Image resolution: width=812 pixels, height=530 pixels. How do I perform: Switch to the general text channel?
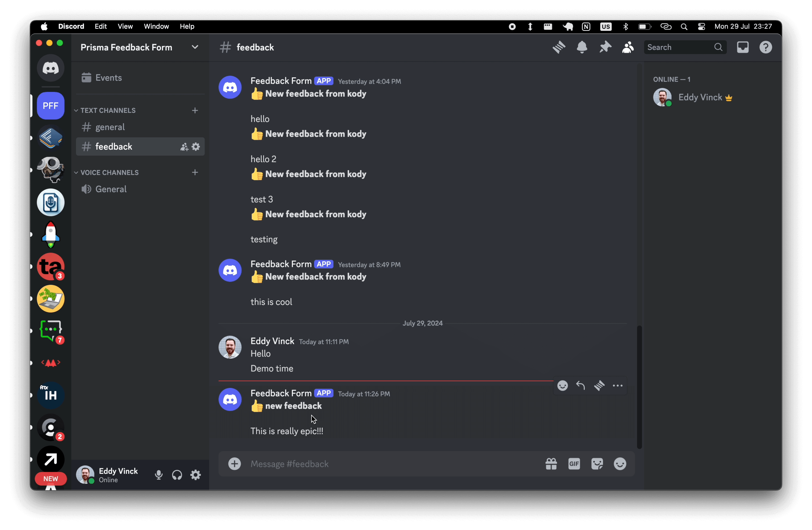click(110, 127)
